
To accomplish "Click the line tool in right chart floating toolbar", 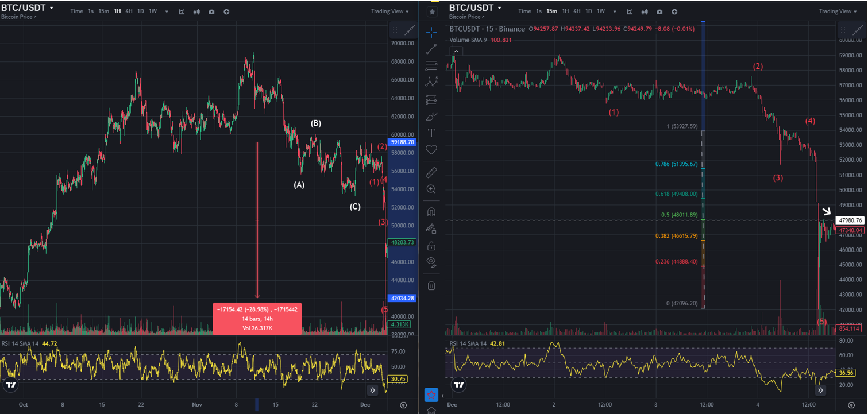I will click(857, 30).
